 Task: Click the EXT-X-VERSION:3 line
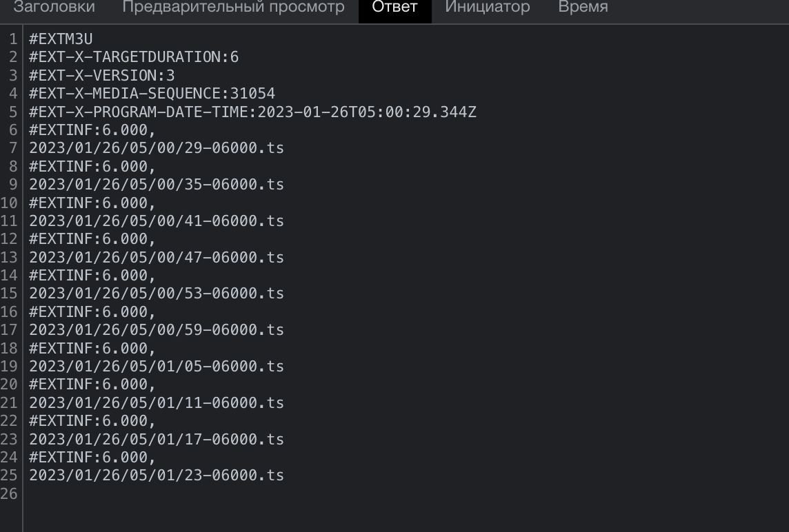pos(101,75)
